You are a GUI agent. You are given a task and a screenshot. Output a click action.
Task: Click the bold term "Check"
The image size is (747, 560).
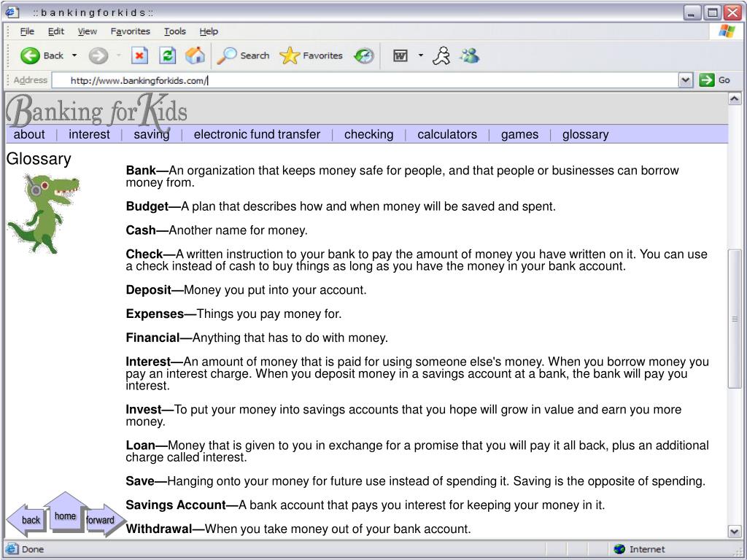click(144, 254)
